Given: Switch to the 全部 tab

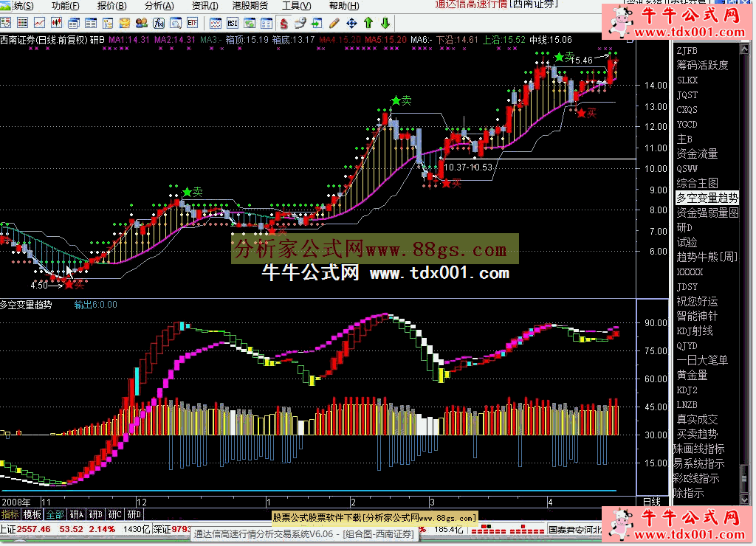Looking at the screenshot, I should [55, 515].
